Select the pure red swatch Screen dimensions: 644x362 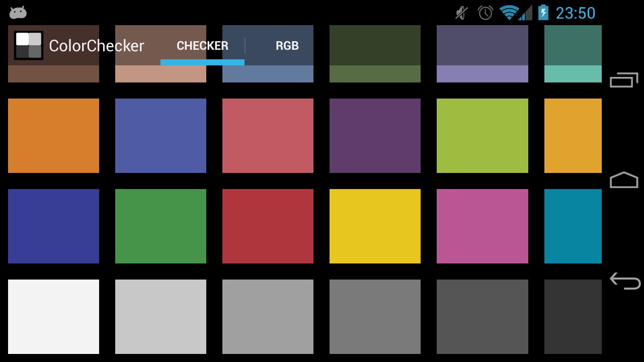point(268,226)
